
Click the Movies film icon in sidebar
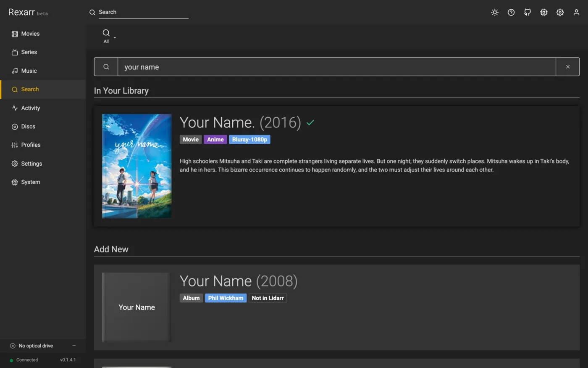click(x=15, y=34)
